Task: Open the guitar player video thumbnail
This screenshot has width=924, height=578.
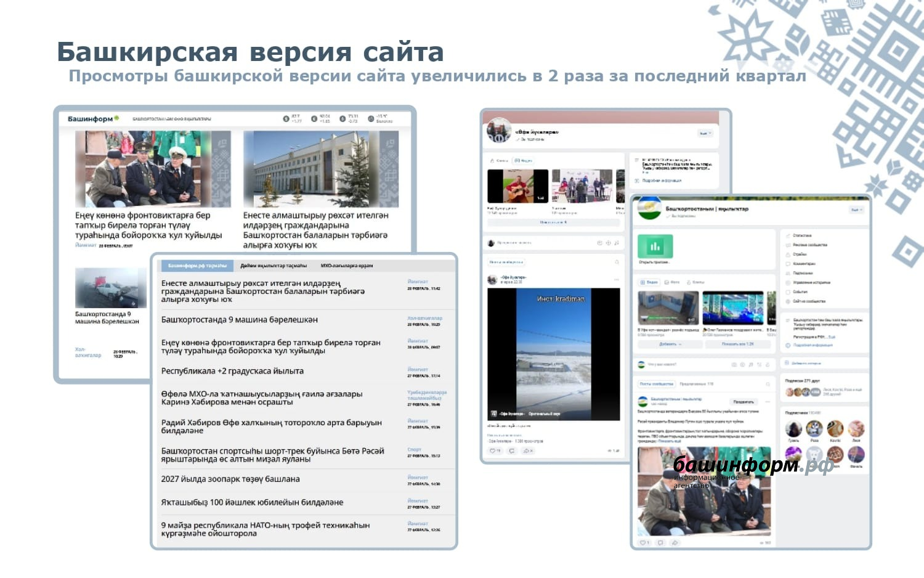Action: 517,186
